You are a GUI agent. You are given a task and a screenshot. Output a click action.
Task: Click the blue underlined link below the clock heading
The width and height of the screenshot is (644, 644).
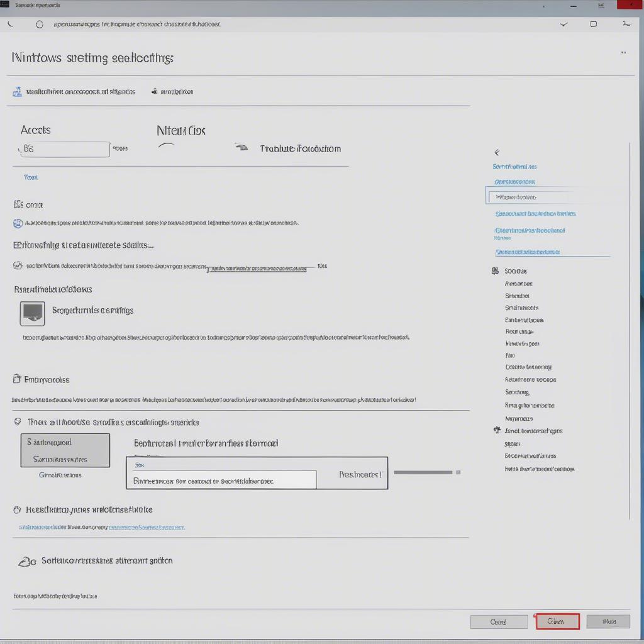click(147, 528)
